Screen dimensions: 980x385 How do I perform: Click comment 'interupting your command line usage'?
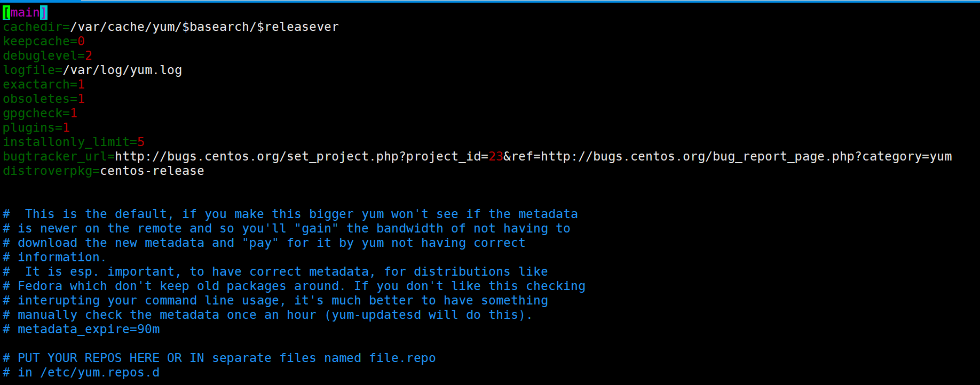click(x=275, y=300)
